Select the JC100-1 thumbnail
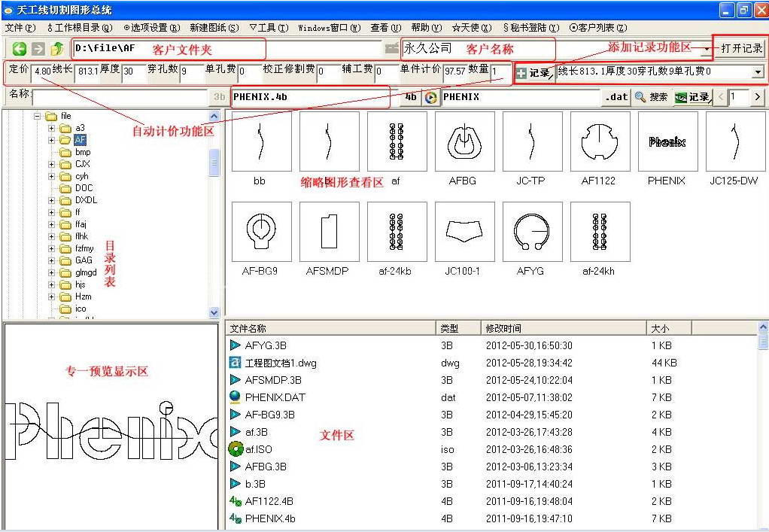Screen dimensions: 769x532 (464, 232)
